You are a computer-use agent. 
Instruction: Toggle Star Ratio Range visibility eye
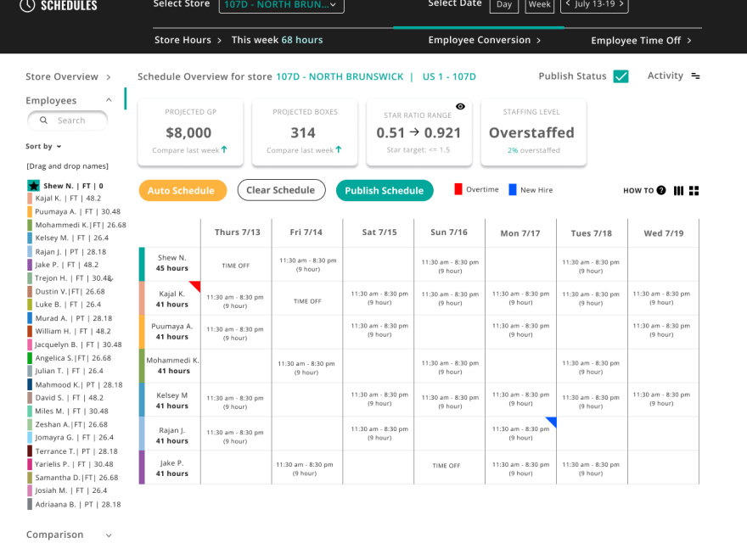(460, 107)
